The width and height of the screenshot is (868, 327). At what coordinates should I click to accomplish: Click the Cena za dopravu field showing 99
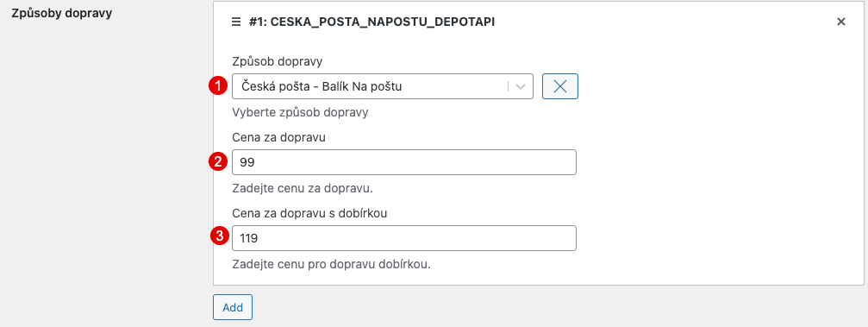(404, 162)
